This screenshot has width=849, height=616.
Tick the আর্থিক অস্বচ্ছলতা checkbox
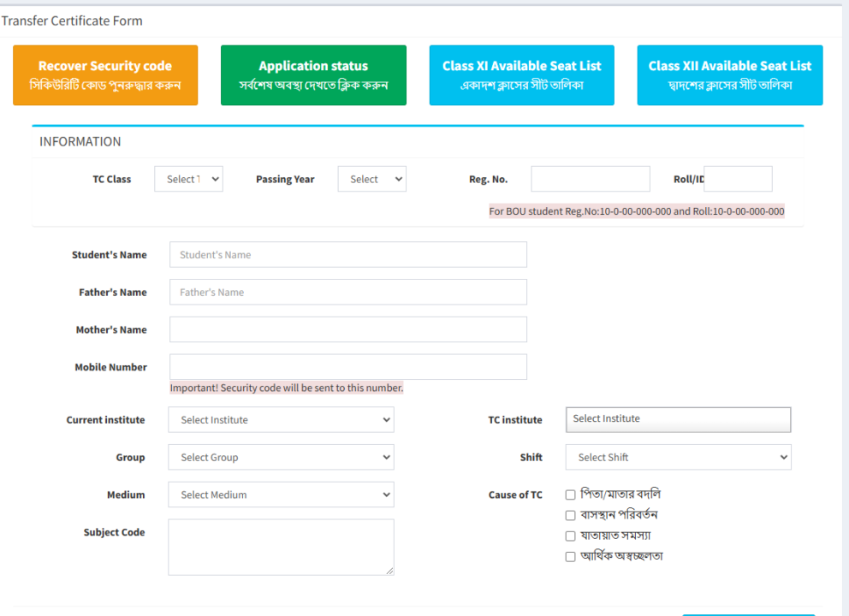point(571,557)
